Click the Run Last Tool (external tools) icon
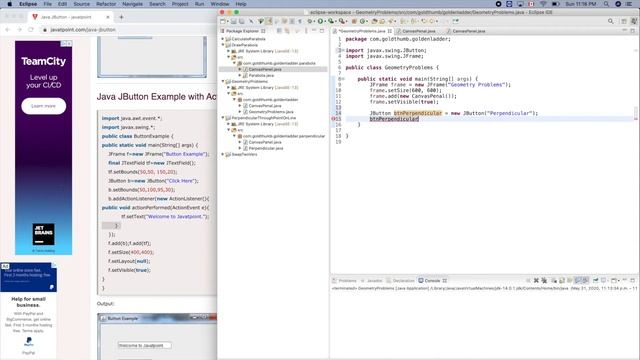The width and height of the screenshot is (640, 360). click(342, 21)
